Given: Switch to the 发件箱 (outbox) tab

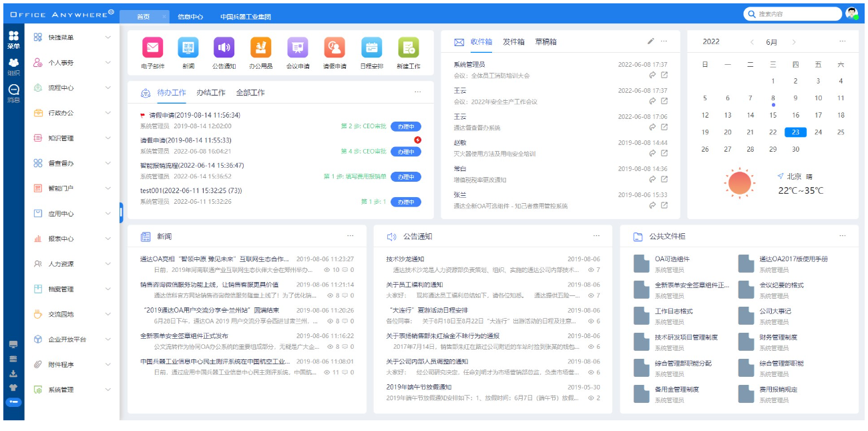Looking at the screenshot, I should pos(513,41).
